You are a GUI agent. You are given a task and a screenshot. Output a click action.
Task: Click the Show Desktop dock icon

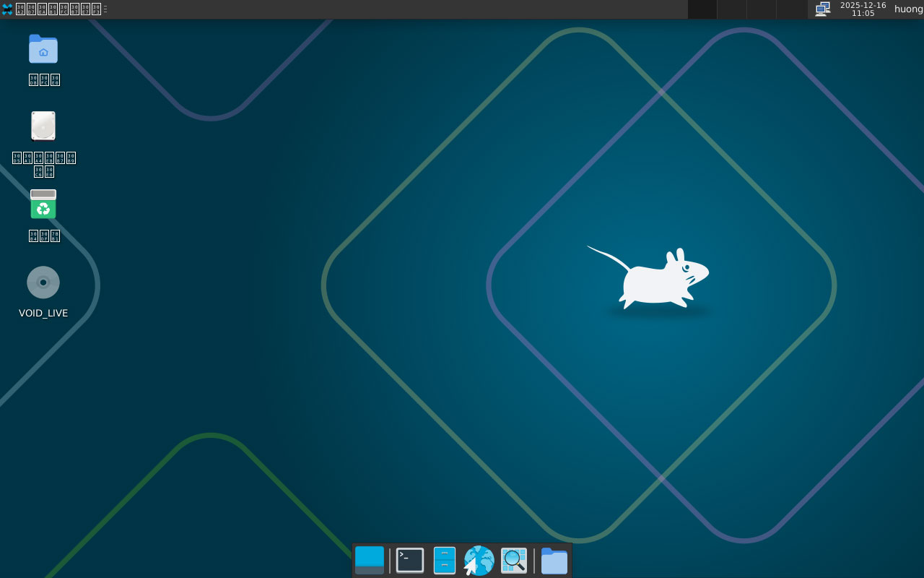[x=370, y=561]
